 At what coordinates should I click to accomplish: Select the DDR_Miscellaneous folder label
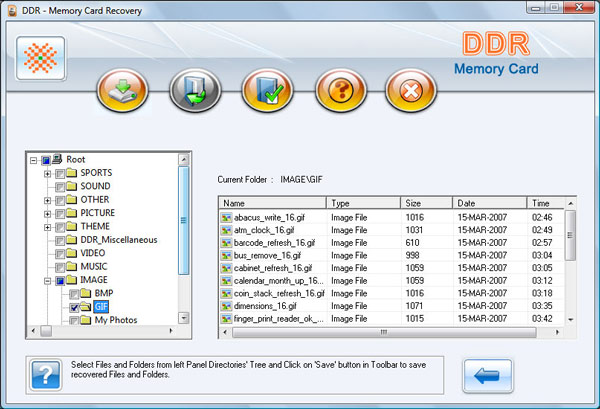(119, 240)
